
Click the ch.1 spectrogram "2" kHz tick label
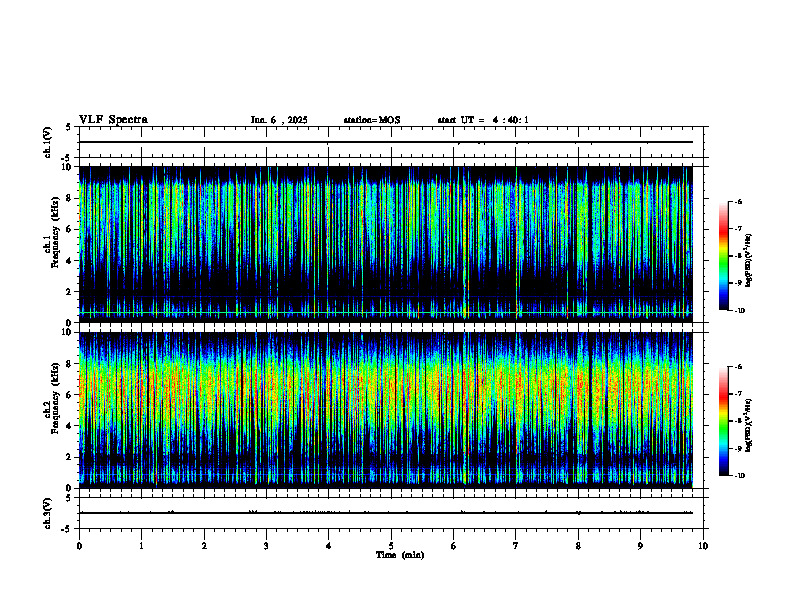pyautogui.click(x=71, y=292)
